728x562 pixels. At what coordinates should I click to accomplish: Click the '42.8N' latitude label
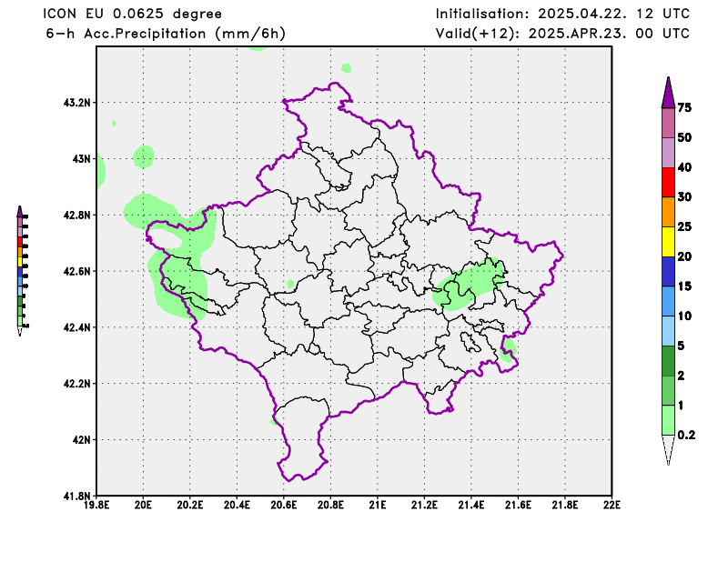(77, 215)
